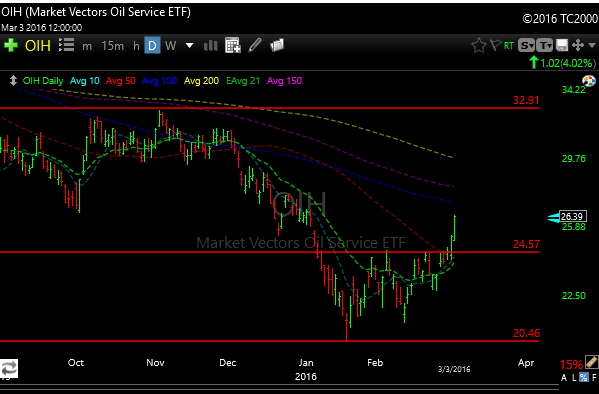Click the 29.76 price axis label
Viewport: 599px width, 394px height.
(x=573, y=159)
